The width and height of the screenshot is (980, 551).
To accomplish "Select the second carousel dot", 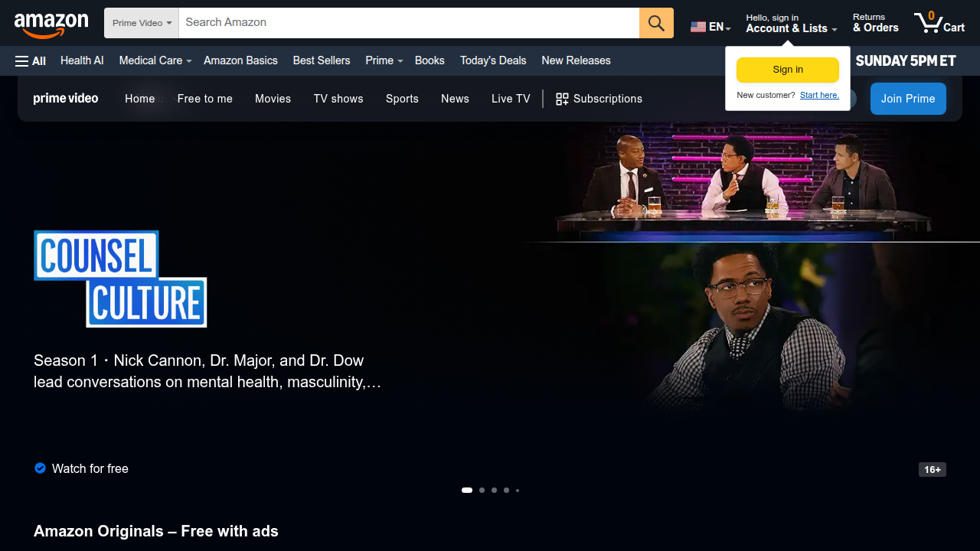I will pos(482,490).
